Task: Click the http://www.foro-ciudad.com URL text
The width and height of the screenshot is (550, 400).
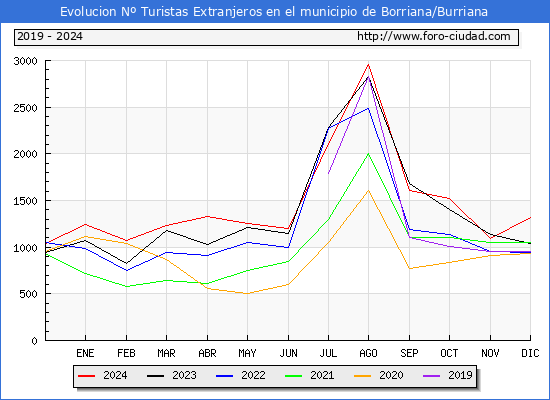Action: pos(434,36)
